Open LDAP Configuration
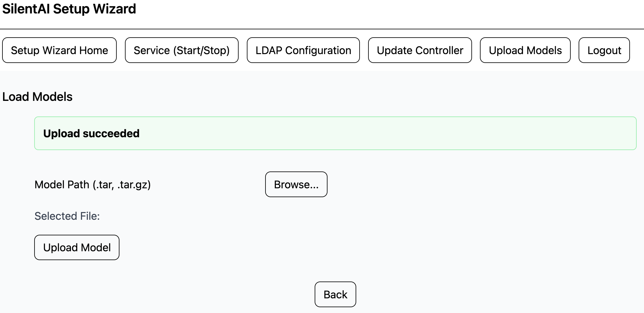Image resolution: width=644 pixels, height=313 pixels. point(303,50)
